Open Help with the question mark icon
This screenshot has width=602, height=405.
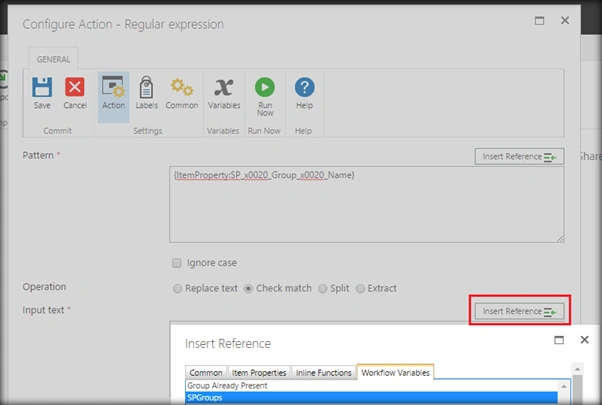click(304, 87)
